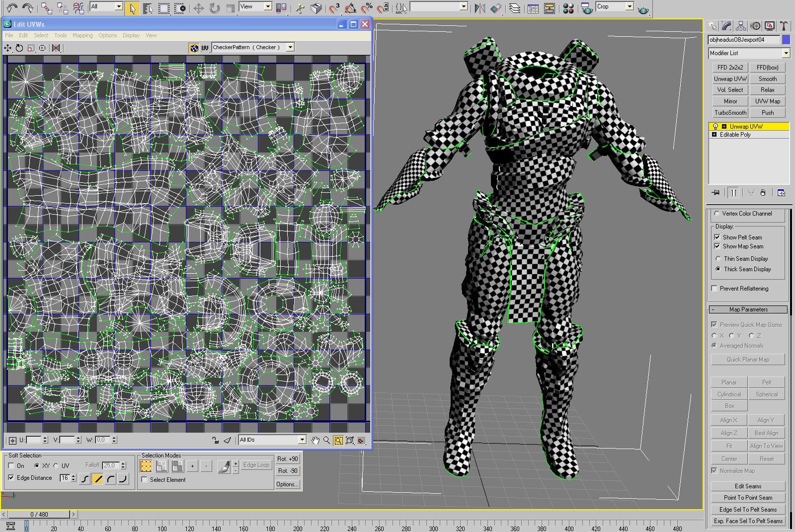The height and width of the screenshot is (532, 795).
Task: Select the Move tool in Edit UVWs
Action: click(x=8, y=48)
